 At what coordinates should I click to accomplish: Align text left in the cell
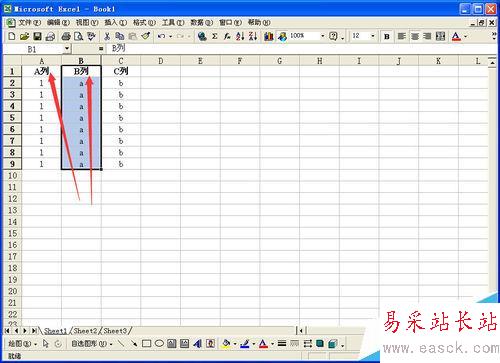click(402, 36)
